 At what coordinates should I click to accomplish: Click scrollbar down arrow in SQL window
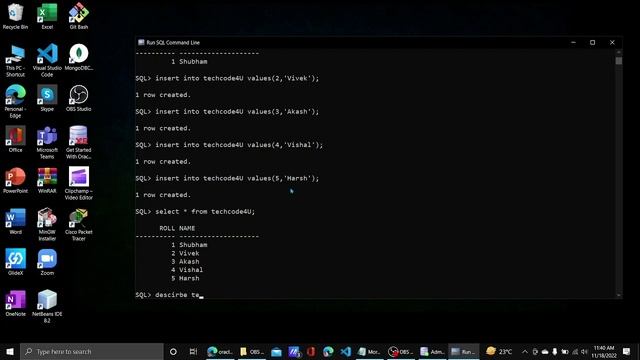619,295
